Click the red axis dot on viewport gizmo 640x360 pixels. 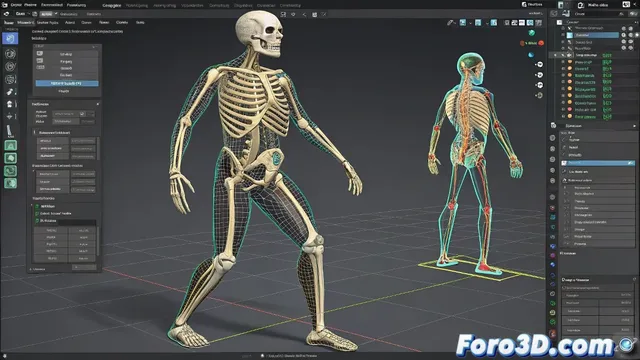click(x=541, y=43)
